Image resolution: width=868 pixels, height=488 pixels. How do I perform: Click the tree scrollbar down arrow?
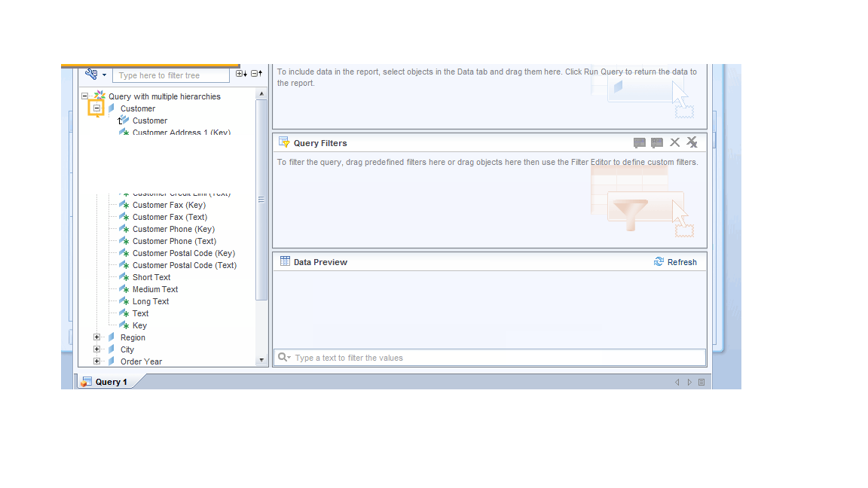(x=261, y=359)
